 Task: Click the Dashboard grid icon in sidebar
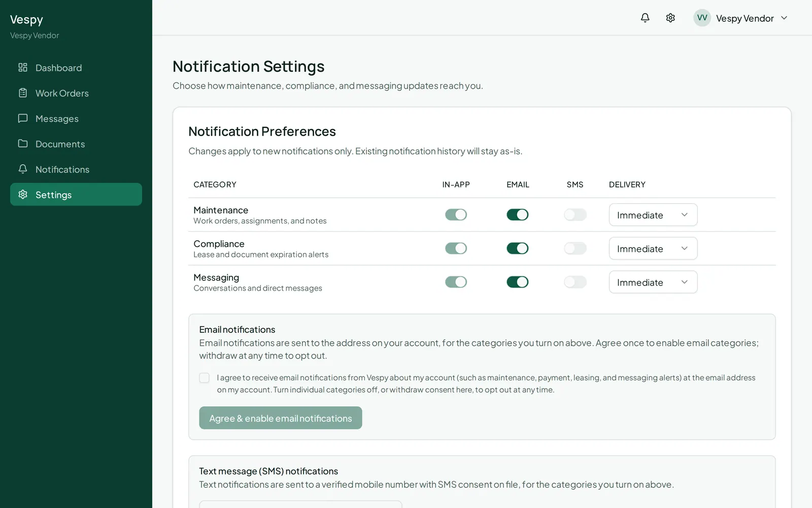pyautogui.click(x=23, y=68)
